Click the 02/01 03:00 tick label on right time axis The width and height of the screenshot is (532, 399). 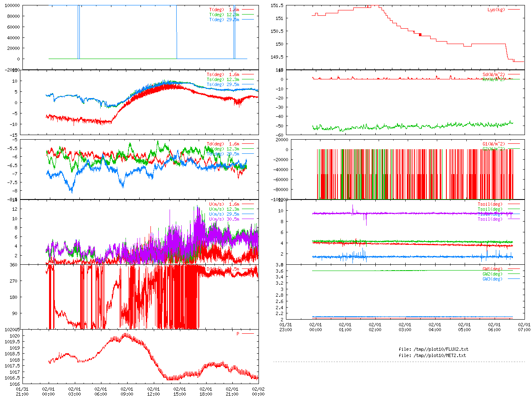[x=405, y=327]
